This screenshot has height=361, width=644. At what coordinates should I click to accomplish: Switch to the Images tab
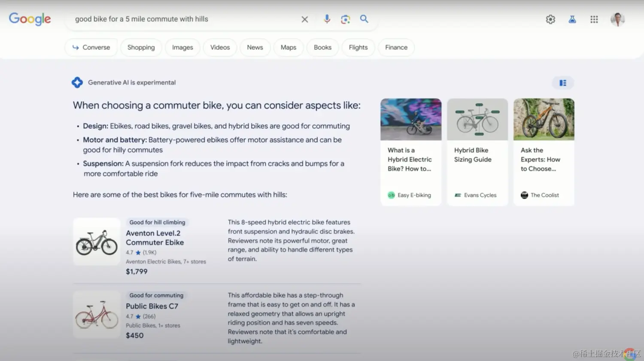182,47
